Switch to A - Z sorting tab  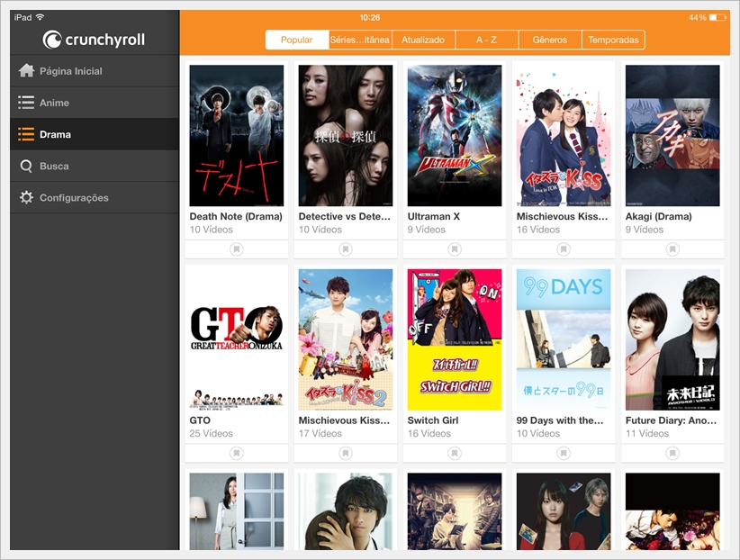(x=486, y=40)
